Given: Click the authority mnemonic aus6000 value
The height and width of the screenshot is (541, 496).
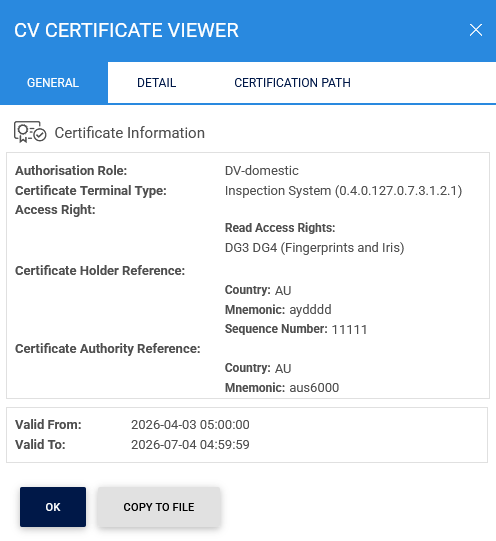Looking at the screenshot, I should pos(314,388).
